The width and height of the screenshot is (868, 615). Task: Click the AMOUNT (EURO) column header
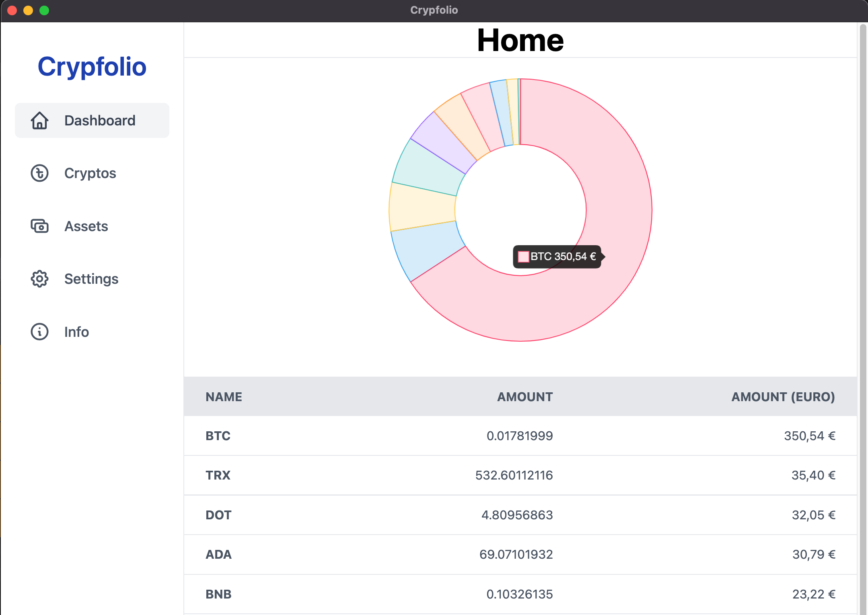pyautogui.click(x=783, y=397)
